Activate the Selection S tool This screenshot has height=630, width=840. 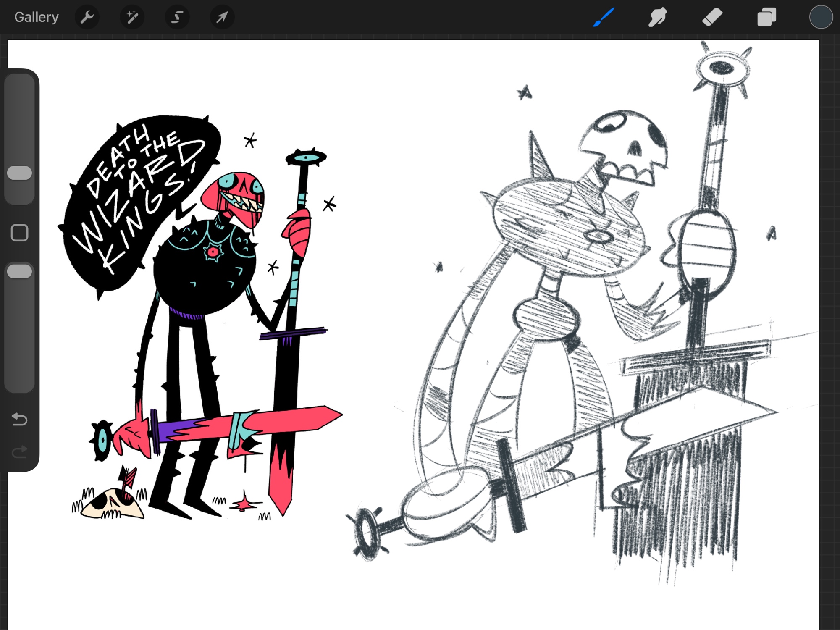[177, 17]
